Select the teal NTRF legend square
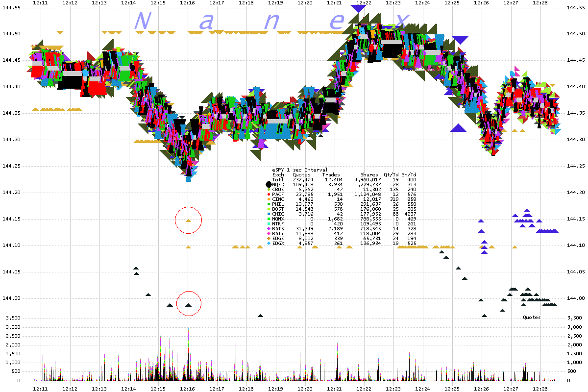The height and width of the screenshot is (392, 588). click(268, 223)
